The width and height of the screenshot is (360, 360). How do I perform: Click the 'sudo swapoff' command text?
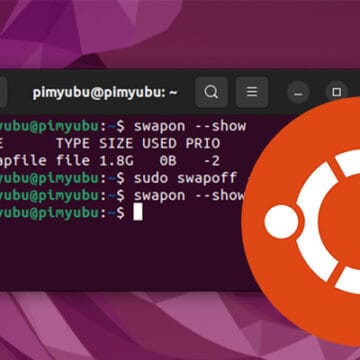[185, 178]
